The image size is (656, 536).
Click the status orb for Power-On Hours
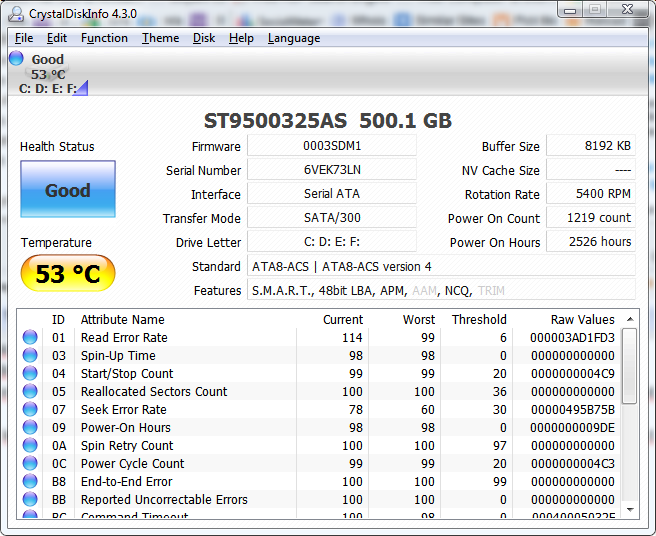pos(30,427)
